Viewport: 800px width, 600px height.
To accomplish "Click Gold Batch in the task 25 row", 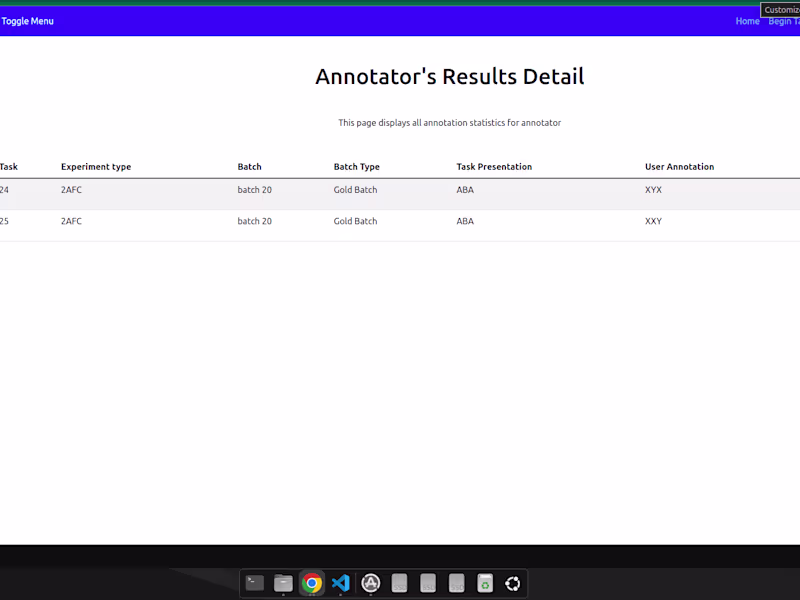I will 356,221.
